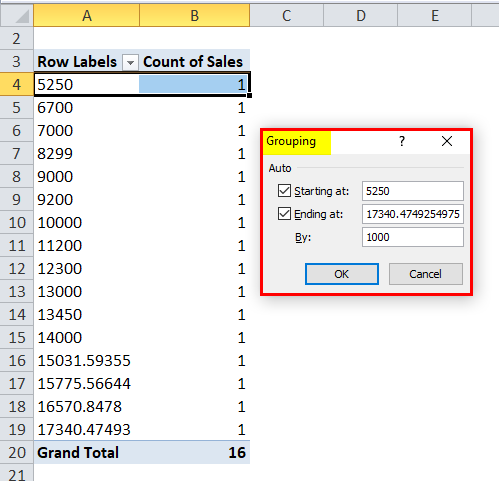This screenshot has width=499, height=481.
Task: Select the cell containing 16570.8478
Action: (87, 407)
